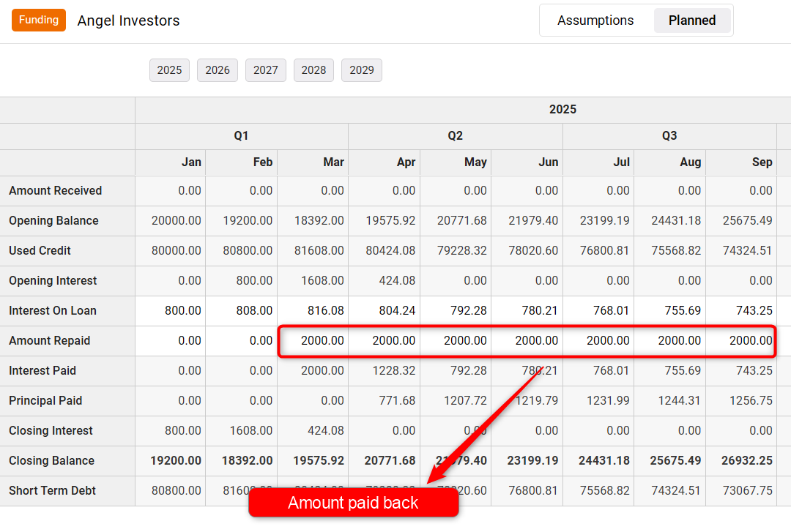
Task: Click the Amount Received row label
Action: click(x=56, y=190)
